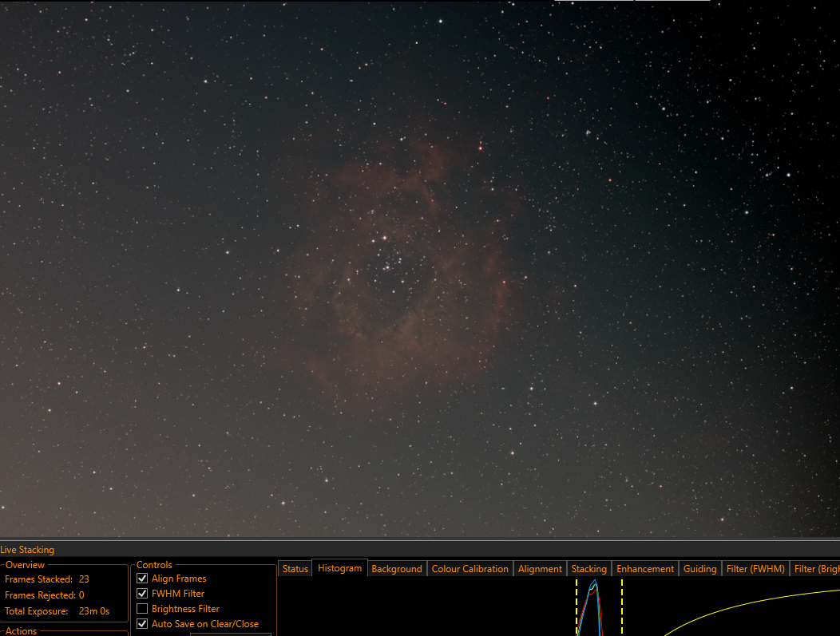Image resolution: width=840 pixels, height=636 pixels.
Task: Click the Live Stacking panel title
Action: pos(27,550)
